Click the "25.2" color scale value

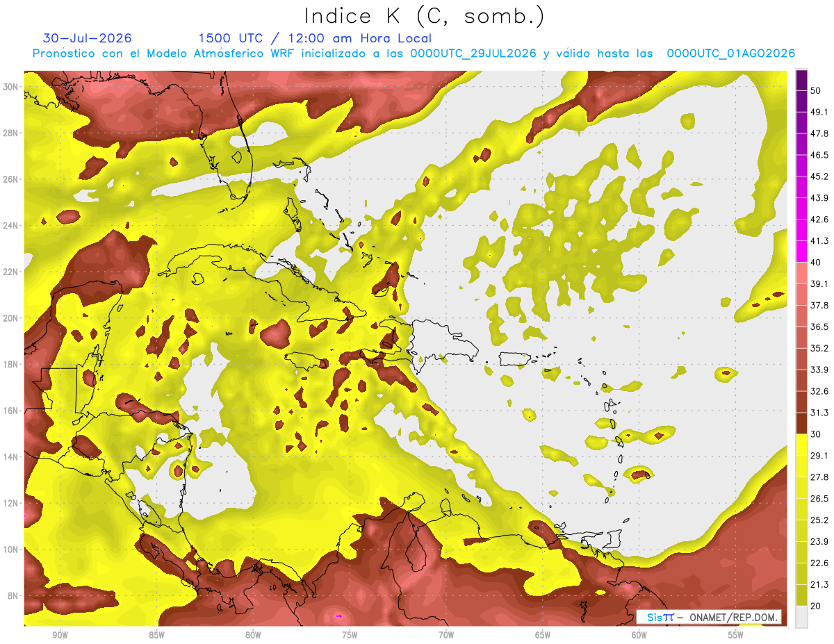[819, 520]
